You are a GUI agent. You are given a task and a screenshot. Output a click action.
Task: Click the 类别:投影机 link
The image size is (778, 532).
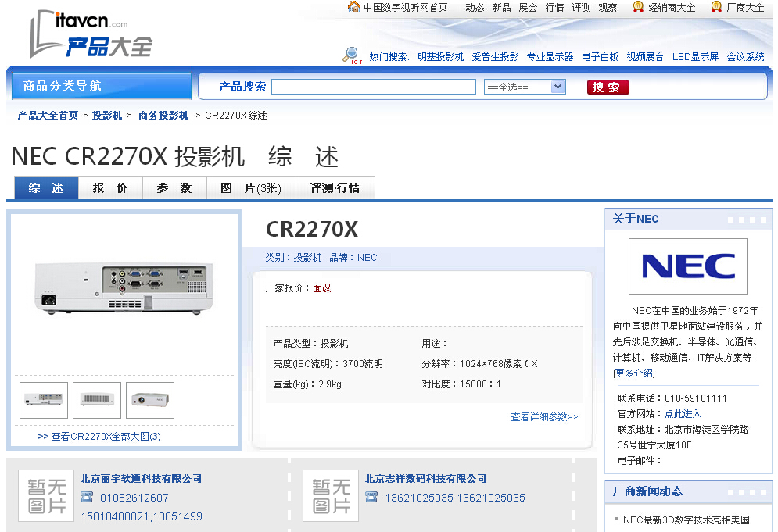(x=293, y=257)
